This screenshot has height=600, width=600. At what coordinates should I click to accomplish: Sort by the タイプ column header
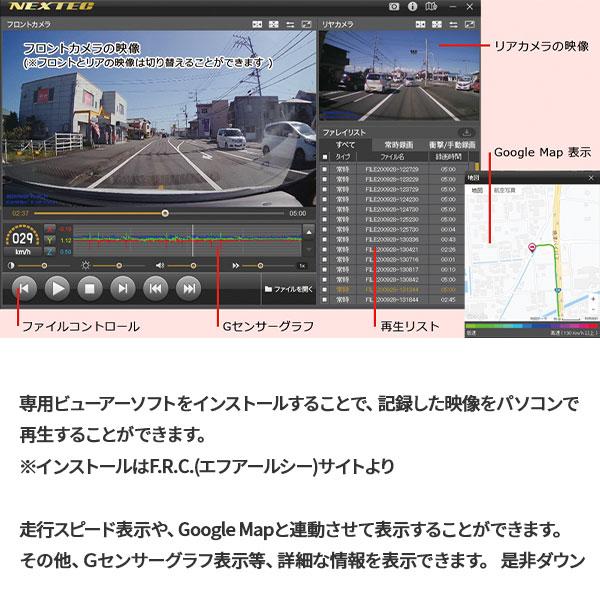(x=342, y=157)
